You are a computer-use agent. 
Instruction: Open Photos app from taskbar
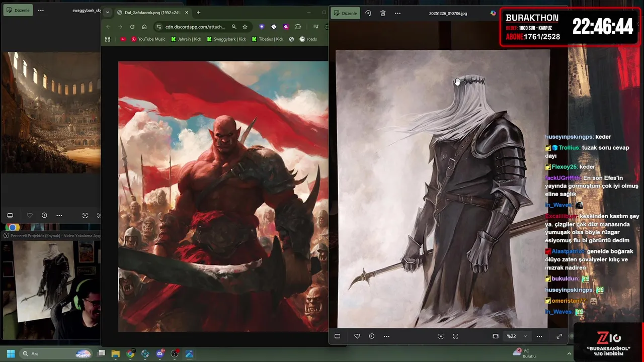click(x=189, y=353)
